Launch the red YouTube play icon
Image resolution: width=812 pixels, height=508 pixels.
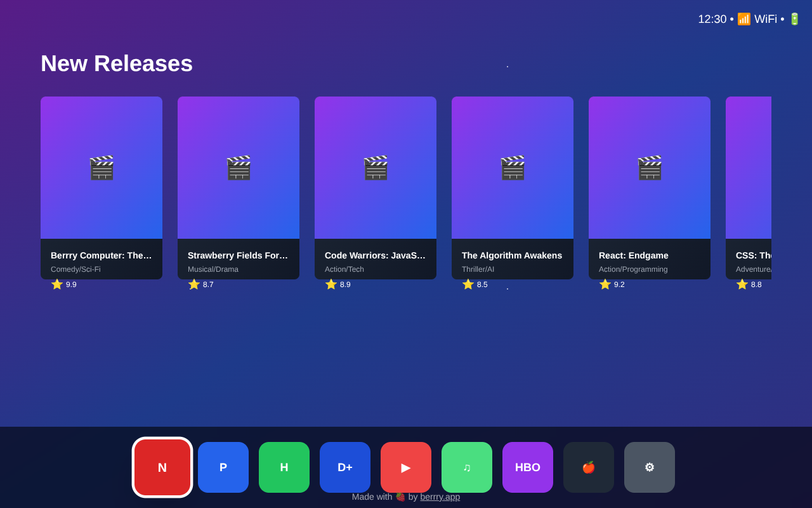405,467
